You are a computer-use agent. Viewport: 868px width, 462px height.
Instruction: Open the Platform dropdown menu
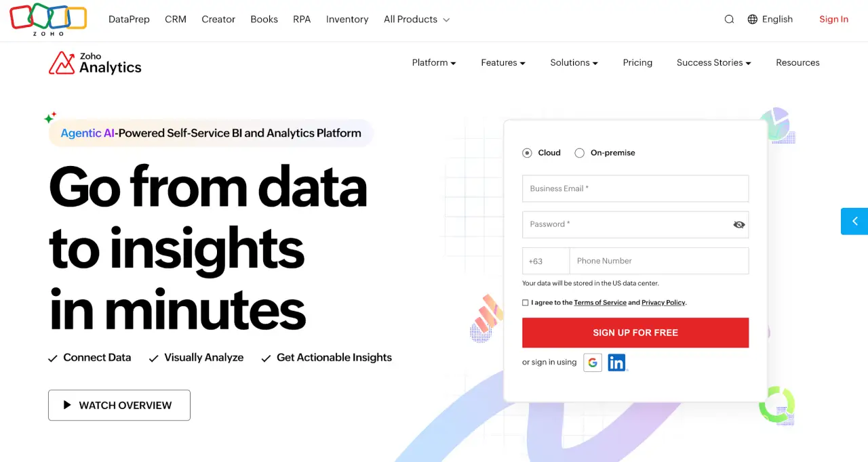point(434,63)
